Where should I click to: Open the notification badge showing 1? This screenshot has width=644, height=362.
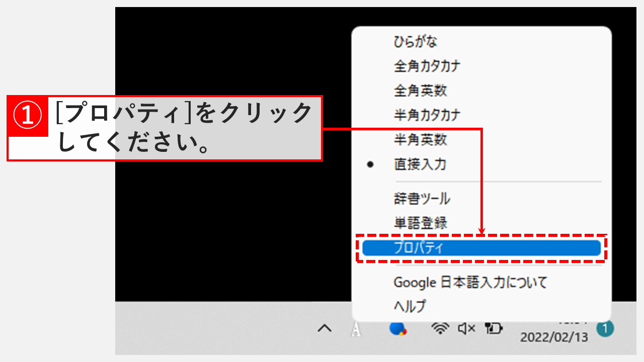click(x=605, y=329)
